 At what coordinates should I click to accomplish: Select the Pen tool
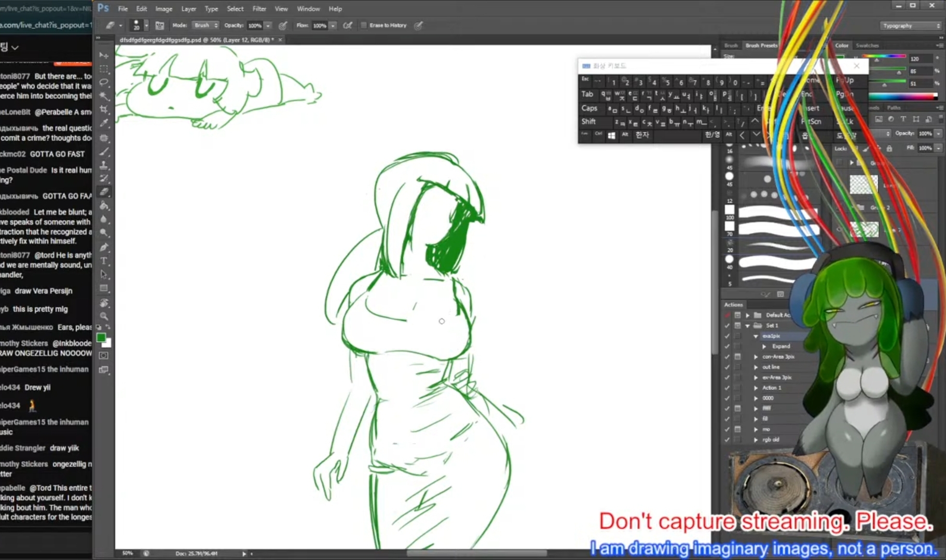coord(104,247)
